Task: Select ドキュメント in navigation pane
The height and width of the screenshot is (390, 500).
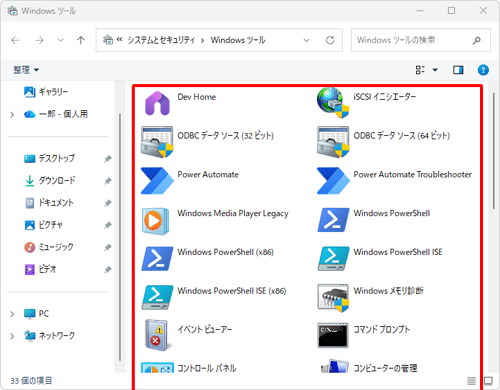Action: click(x=49, y=203)
